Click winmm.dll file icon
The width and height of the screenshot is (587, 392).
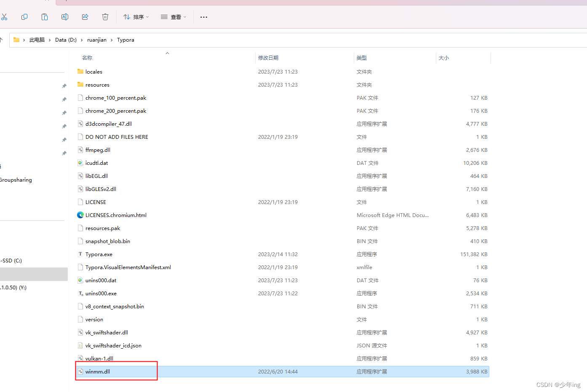80,371
